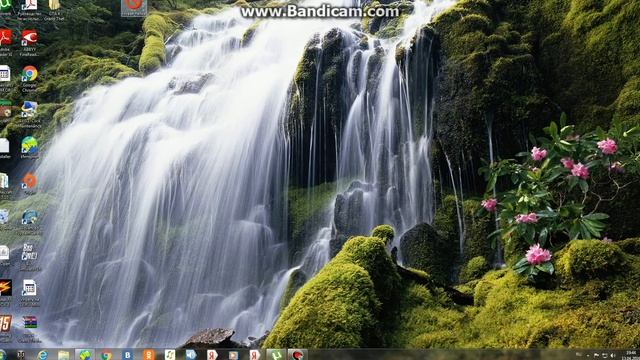Open the Yandex icon beside the uTorrent icon
Image resolution: width=640 pixels, height=360 pixels.
[255, 355]
